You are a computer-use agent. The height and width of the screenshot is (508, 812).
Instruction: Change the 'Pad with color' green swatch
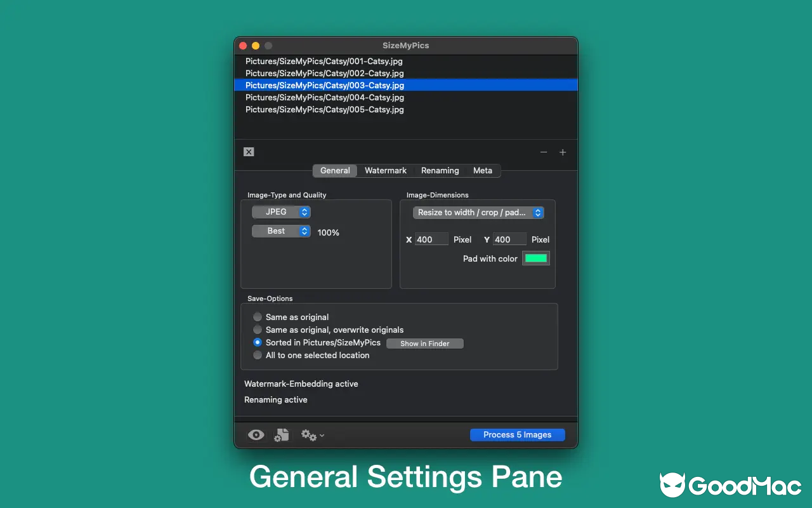pyautogui.click(x=535, y=258)
